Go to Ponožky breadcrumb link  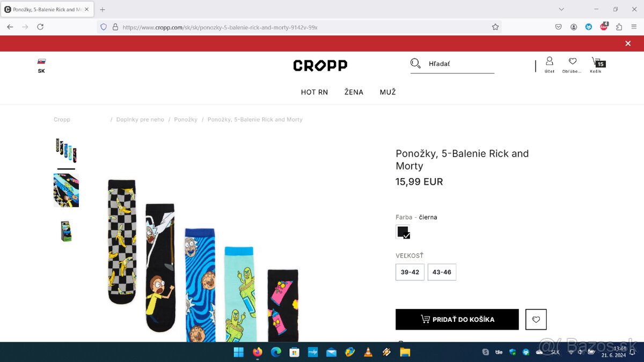(x=186, y=120)
